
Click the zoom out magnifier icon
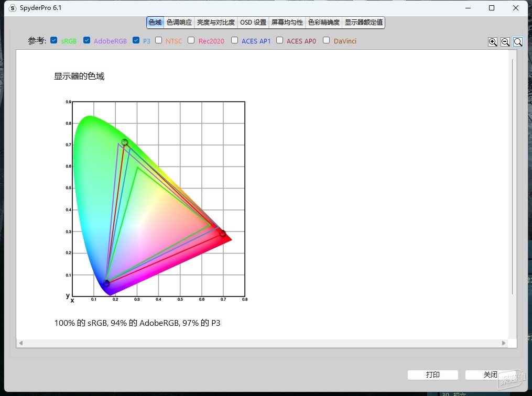[x=505, y=42]
